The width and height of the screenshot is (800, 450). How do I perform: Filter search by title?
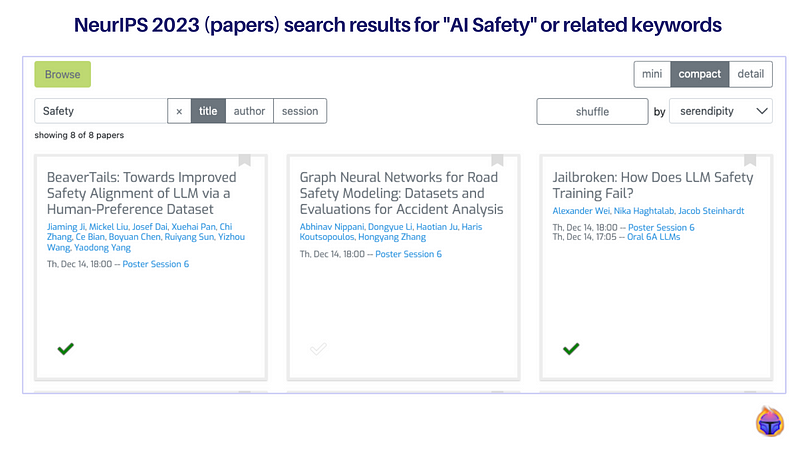(208, 111)
